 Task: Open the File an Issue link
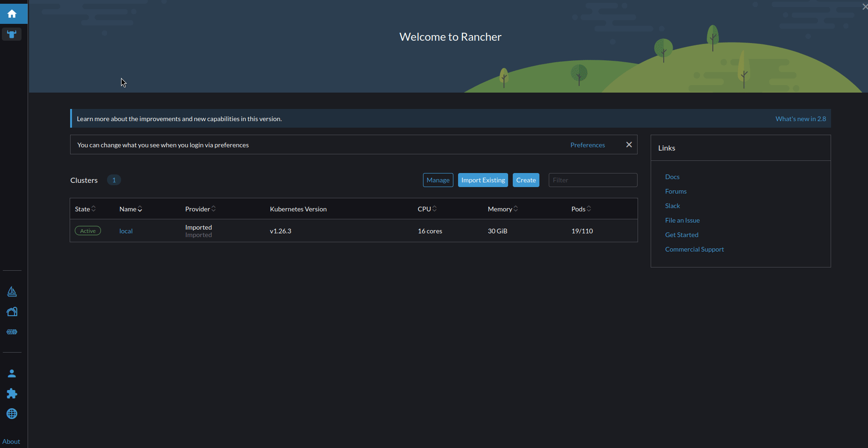pos(682,220)
